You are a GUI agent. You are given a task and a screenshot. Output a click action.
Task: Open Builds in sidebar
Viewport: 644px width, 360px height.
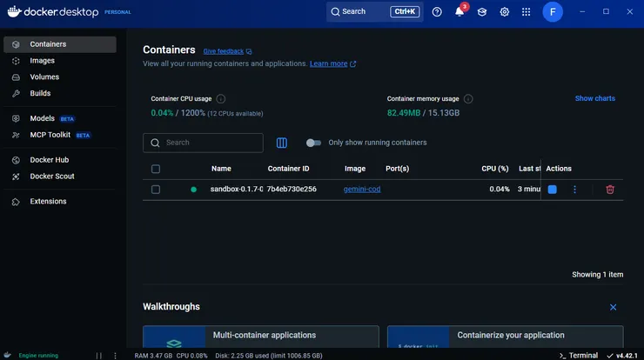click(x=60, y=94)
